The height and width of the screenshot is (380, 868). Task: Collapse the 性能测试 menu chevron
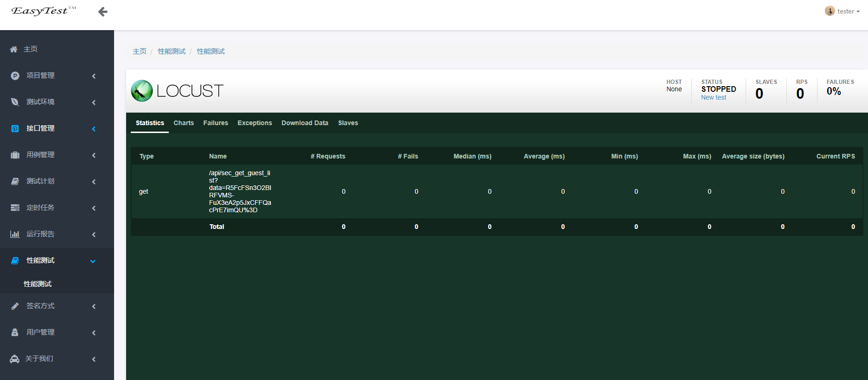pos(93,261)
